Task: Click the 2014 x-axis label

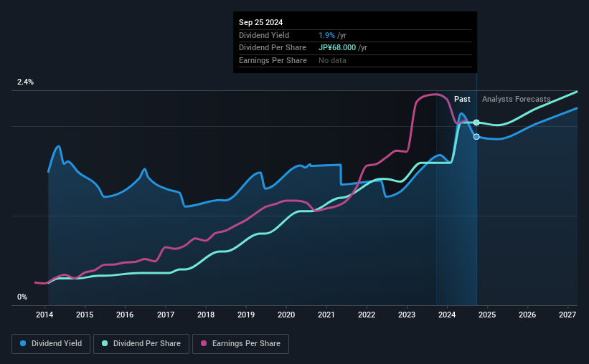Action: (44, 315)
